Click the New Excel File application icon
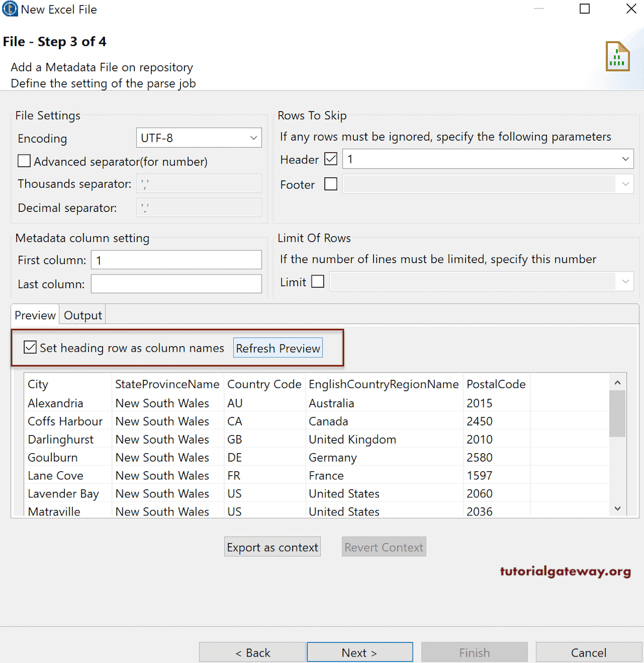This screenshot has width=644, height=663. (x=9, y=9)
